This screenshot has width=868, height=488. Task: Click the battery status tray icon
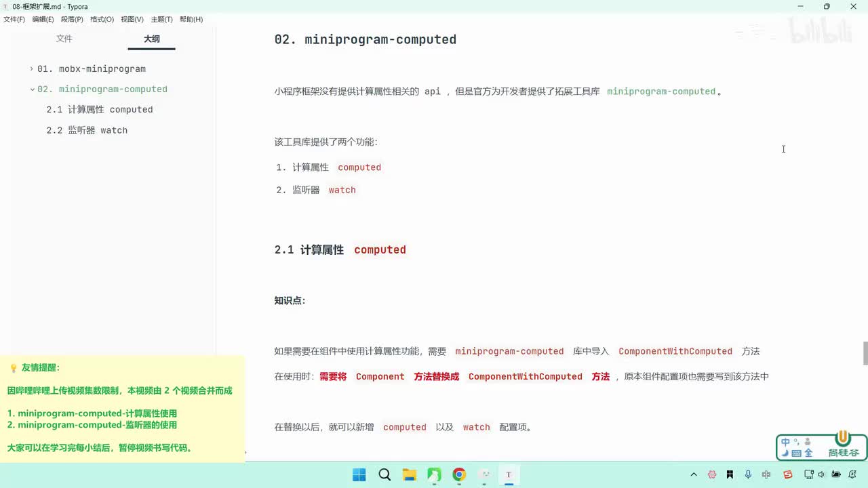[836, 474]
